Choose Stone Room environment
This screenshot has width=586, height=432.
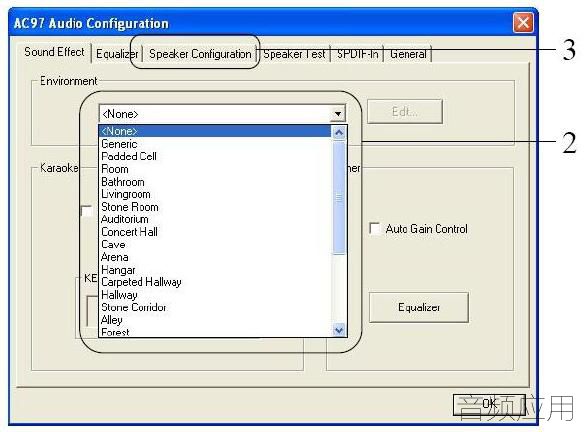215,207
